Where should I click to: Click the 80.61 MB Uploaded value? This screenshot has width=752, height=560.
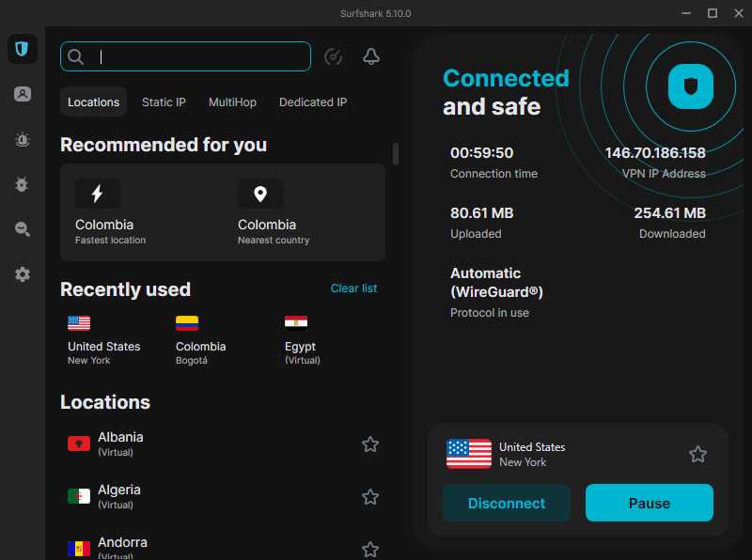pyautogui.click(x=481, y=213)
